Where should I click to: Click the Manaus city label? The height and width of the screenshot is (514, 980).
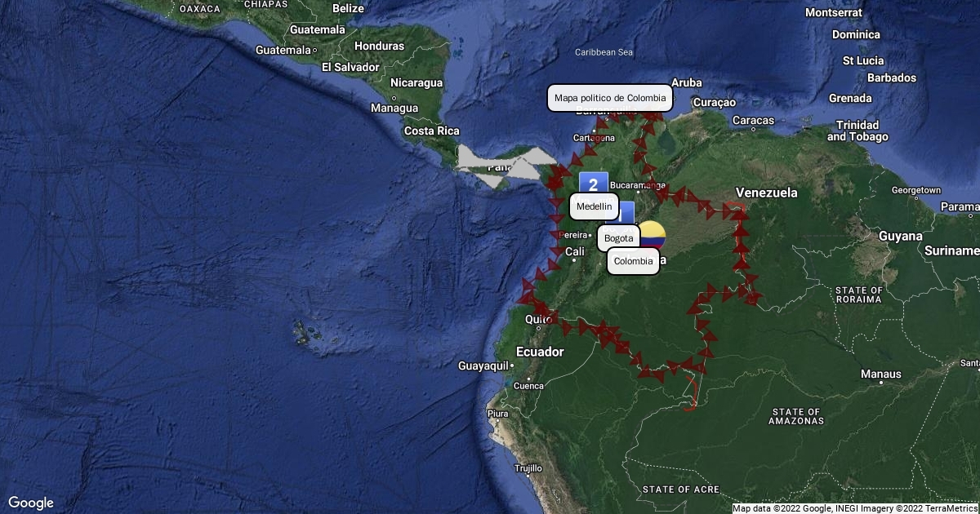point(881,374)
